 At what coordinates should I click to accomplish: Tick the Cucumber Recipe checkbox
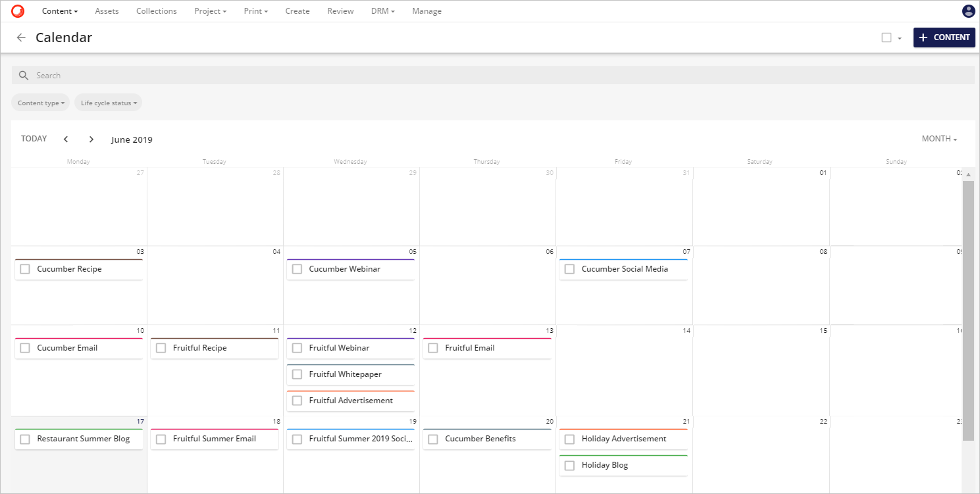[25, 269]
